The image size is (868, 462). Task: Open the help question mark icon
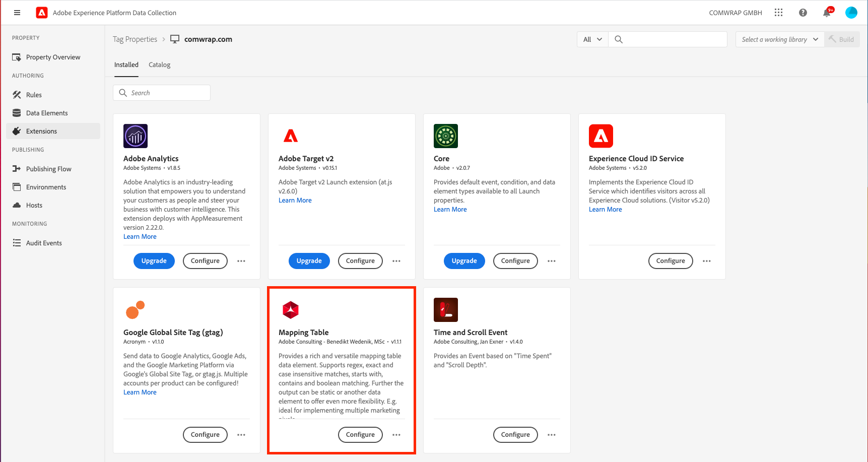tap(803, 13)
